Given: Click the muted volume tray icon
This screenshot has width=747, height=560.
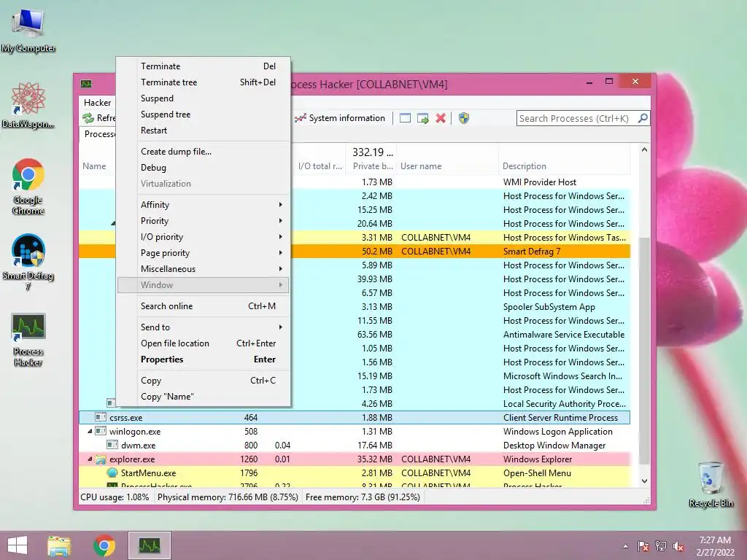Looking at the screenshot, I should 678,546.
